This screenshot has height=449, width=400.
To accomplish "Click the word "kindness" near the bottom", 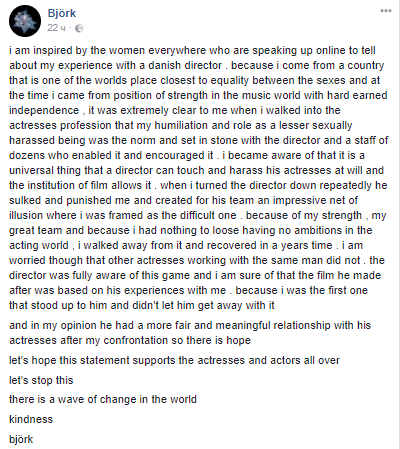I will 31,419.
